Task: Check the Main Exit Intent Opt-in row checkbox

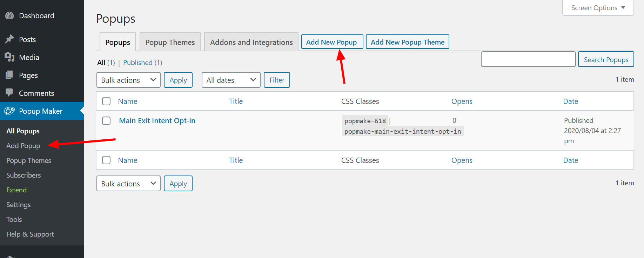Action: [x=106, y=121]
